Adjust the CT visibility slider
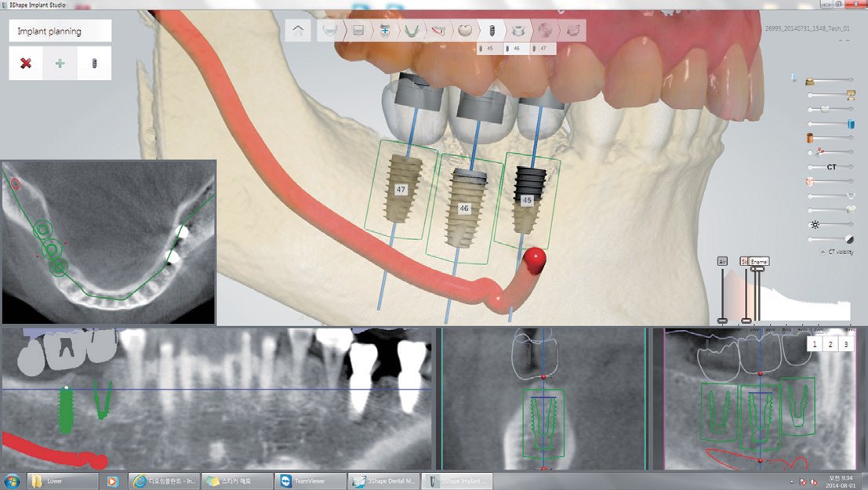868x490 pixels. (830, 167)
